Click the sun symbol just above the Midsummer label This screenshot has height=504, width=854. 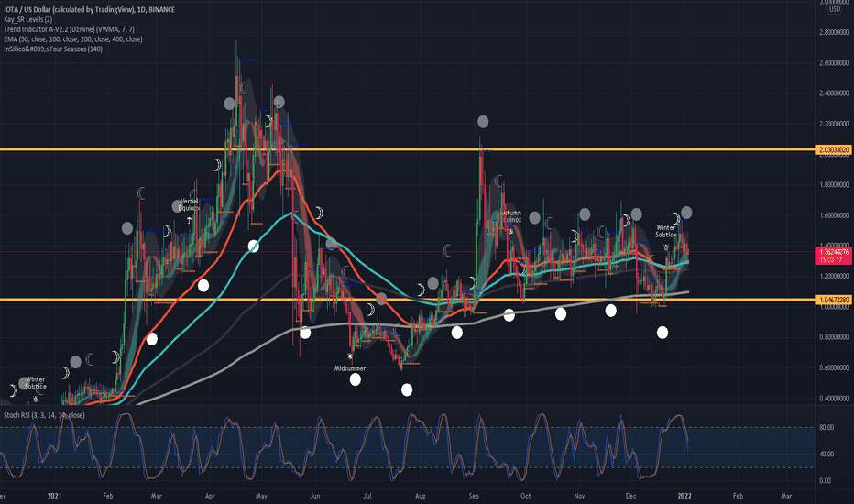(x=350, y=356)
